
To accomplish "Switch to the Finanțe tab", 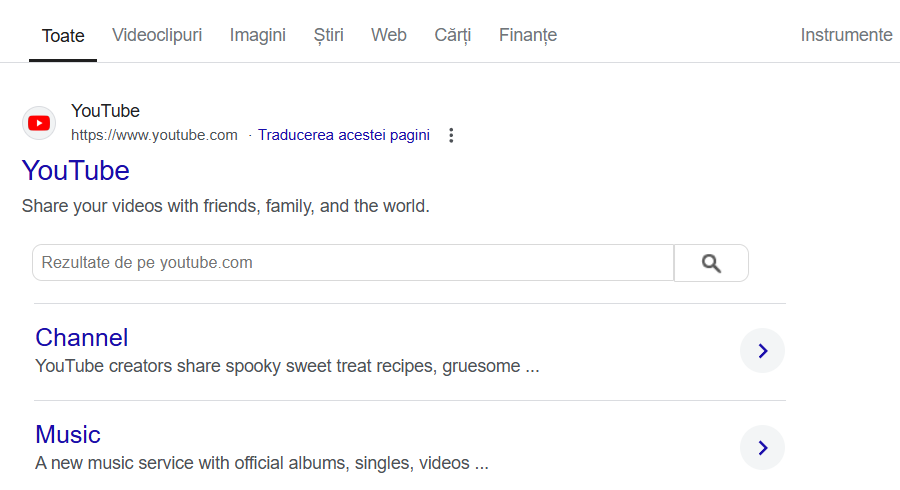I will click(527, 35).
